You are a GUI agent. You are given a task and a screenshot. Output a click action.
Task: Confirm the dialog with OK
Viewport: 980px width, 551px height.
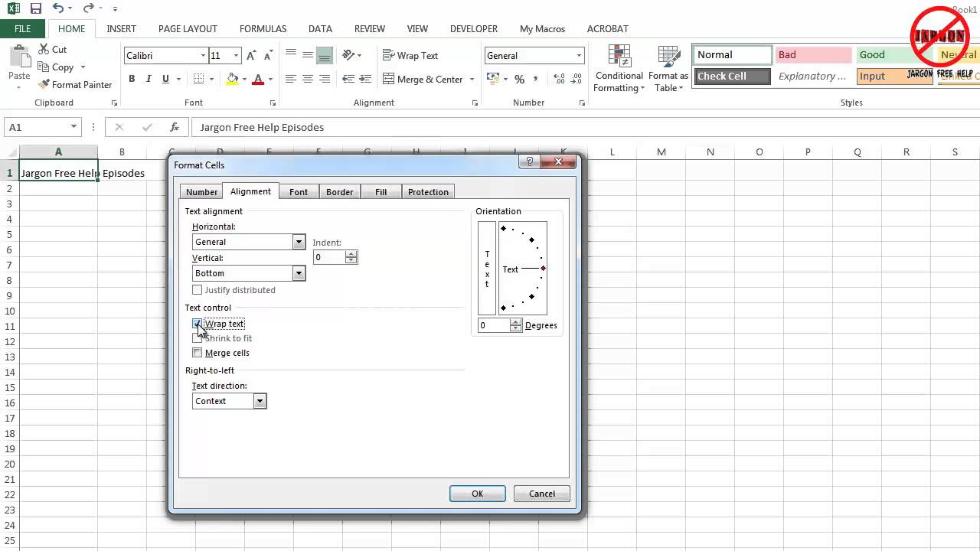tap(477, 494)
